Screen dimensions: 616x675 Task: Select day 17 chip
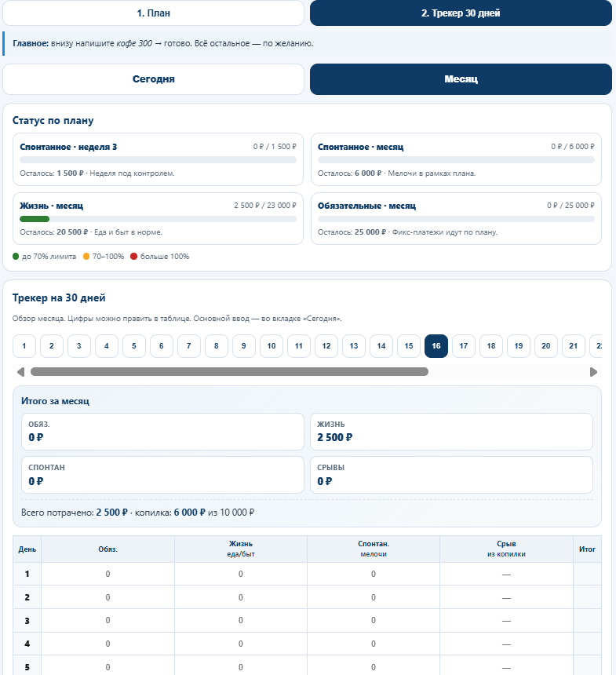(x=464, y=346)
